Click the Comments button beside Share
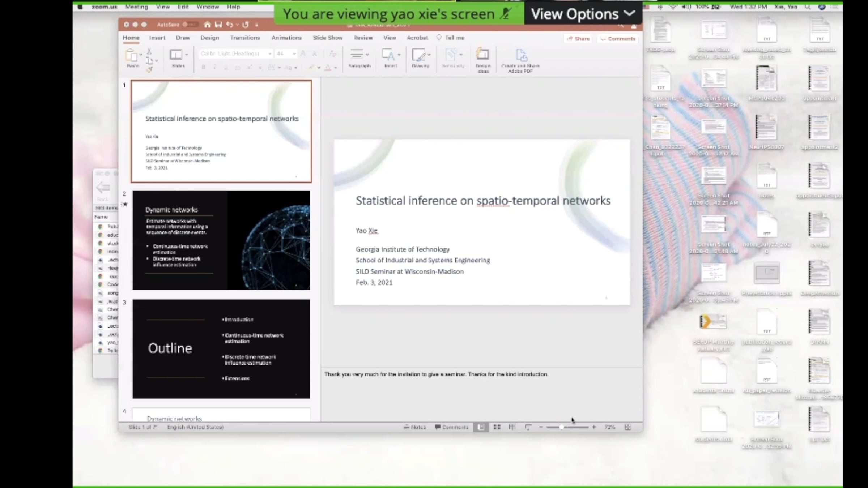This screenshot has width=868, height=488. tap(618, 39)
